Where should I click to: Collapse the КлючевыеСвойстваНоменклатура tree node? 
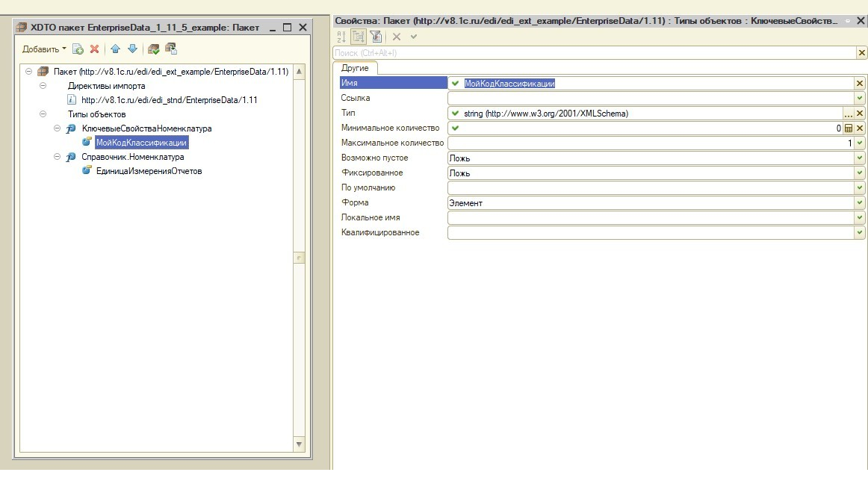pyautogui.click(x=58, y=128)
